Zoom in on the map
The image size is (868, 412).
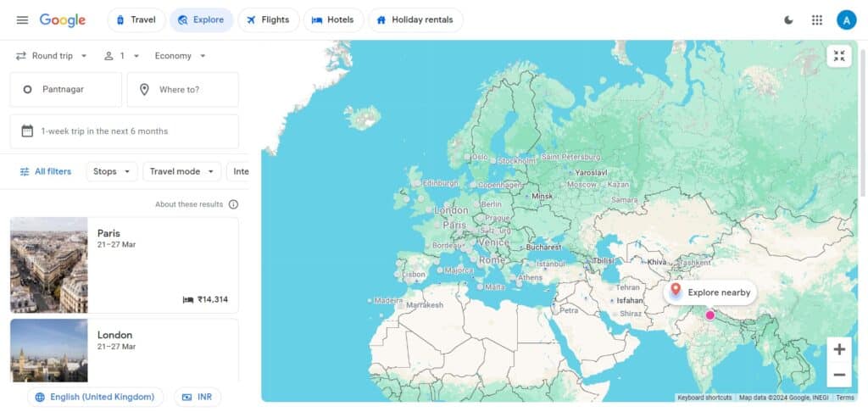(x=839, y=349)
